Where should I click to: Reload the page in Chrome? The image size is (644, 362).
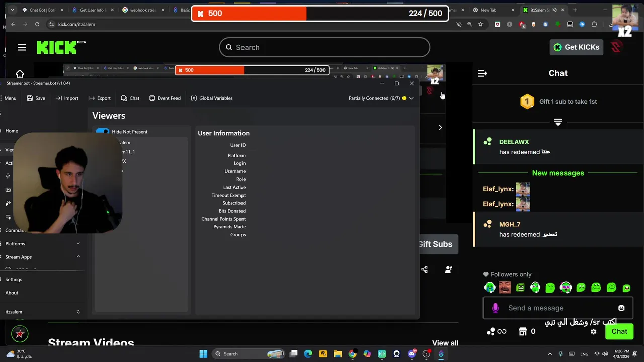click(x=37, y=24)
